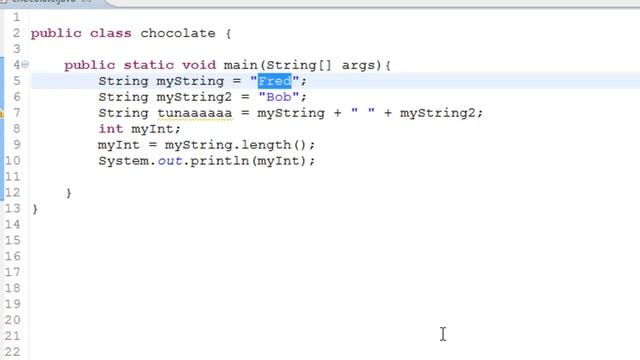
Task: Click the underlined variable tunaaaaaa
Action: (x=195, y=113)
